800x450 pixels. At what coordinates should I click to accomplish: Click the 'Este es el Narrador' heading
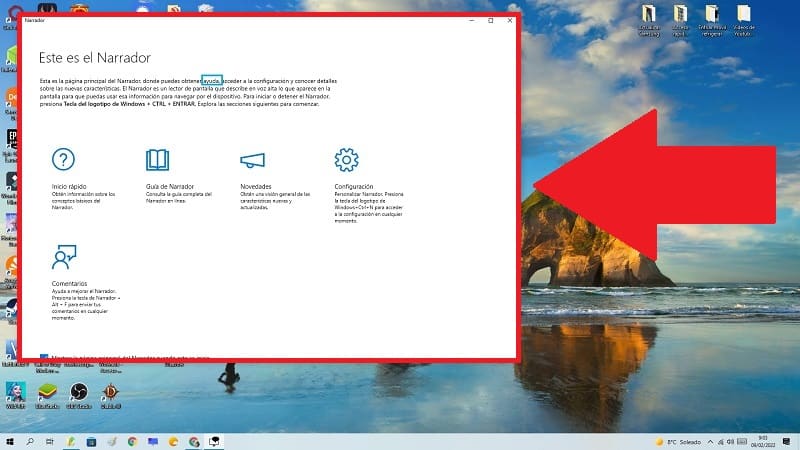tap(95, 58)
